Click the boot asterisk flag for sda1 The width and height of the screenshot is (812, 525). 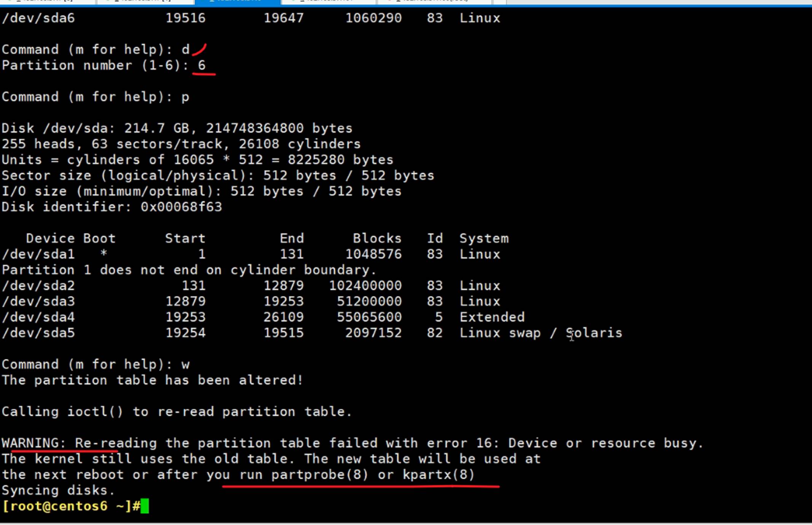(x=104, y=254)
